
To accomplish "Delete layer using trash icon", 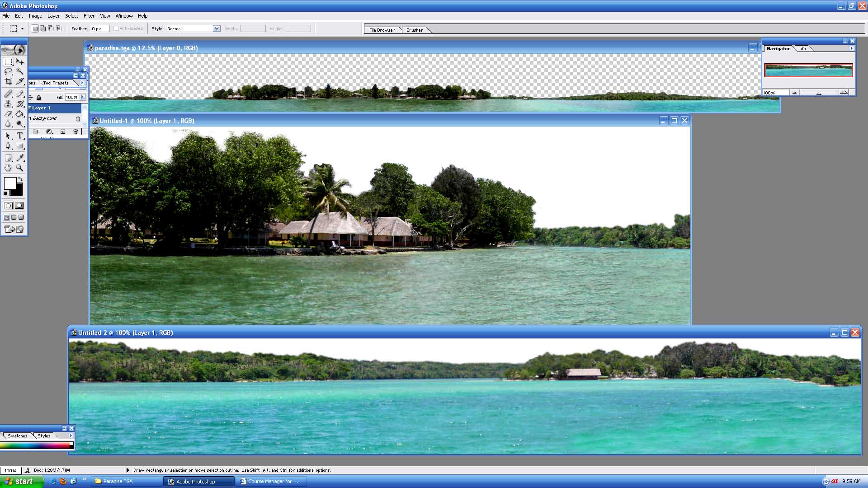I will click(x=75, y=131).
